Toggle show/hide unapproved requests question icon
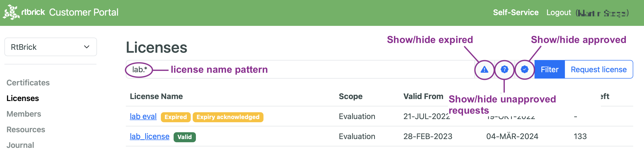The width and height of the screenshot is (644, 162). point(504,70)
